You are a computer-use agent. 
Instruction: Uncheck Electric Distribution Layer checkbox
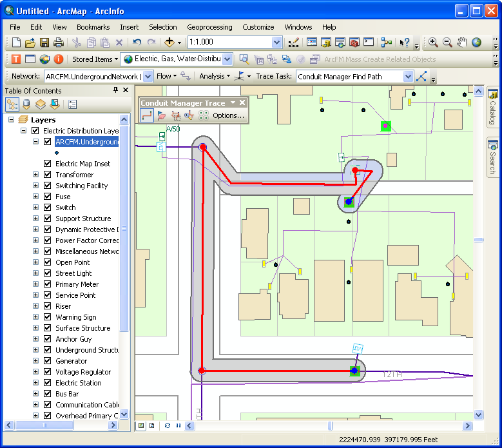click(x=35, y=131)
